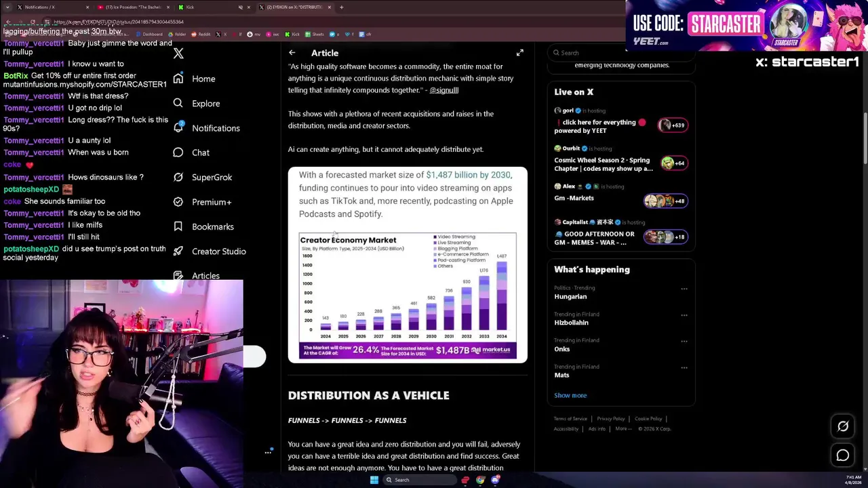Screen dimensions: 868x488
Task: Click Show more under What's happening
Action: 570,395
